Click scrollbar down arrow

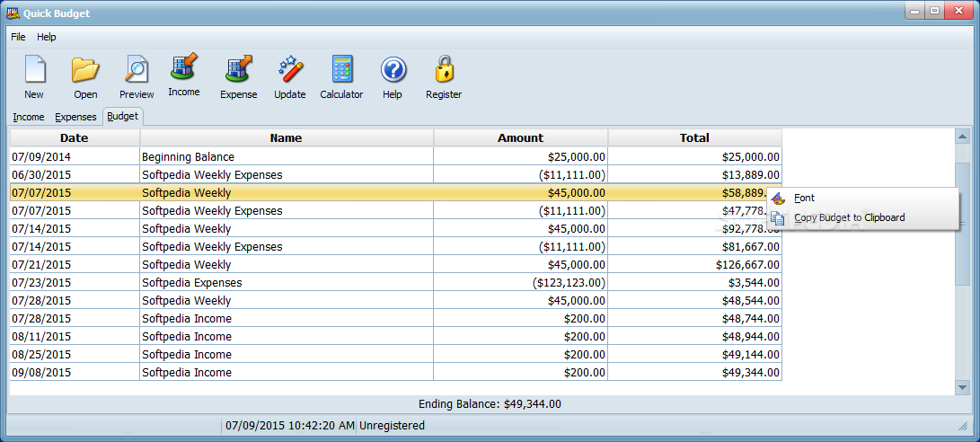click(963, 387)
